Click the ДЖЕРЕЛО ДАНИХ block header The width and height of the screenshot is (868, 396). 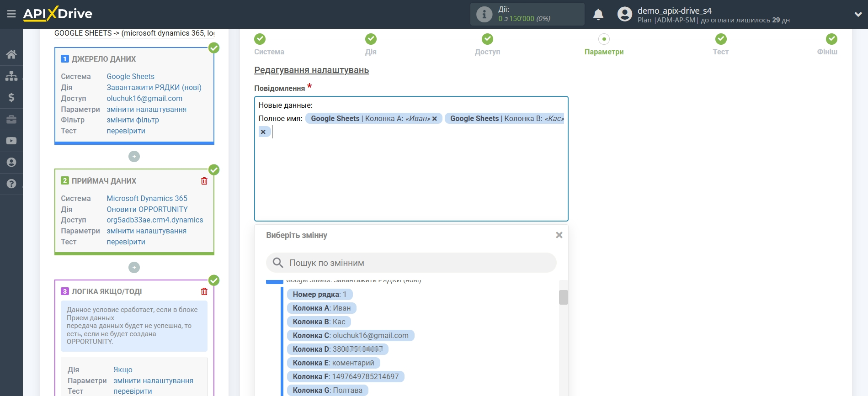click(x=104, y=59)
